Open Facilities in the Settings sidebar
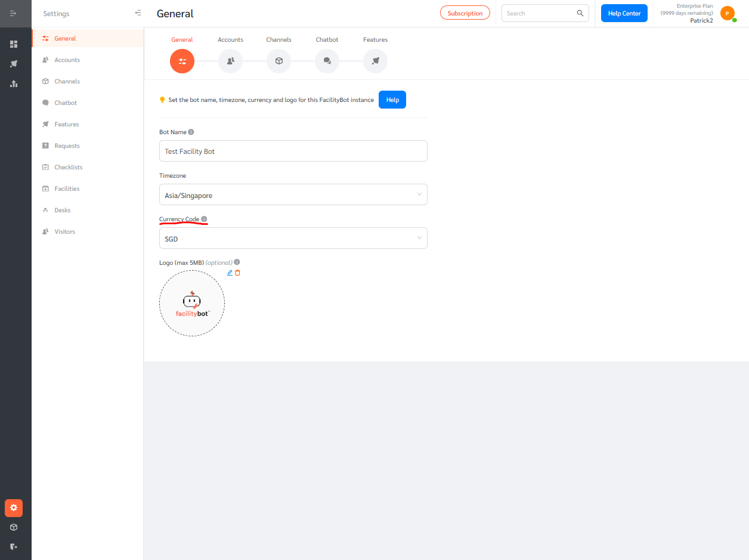This screenshot has width=749, height=560. tap(67, 188)
